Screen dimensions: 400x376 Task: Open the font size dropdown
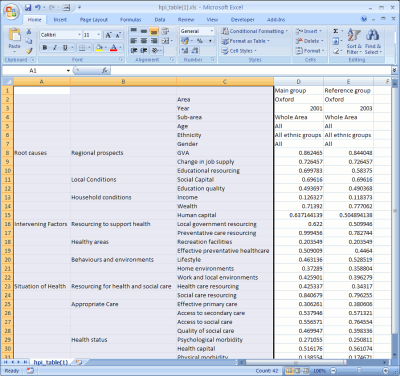99,35
